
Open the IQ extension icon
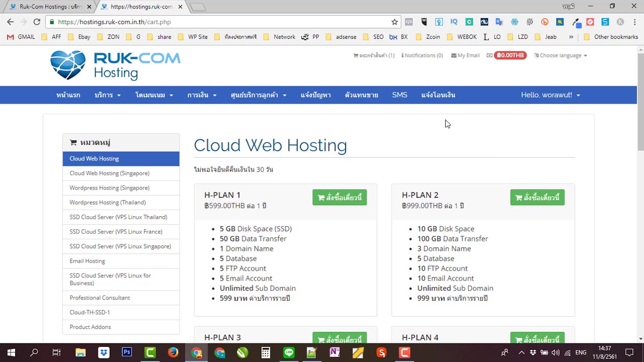(x=454, y=22)
